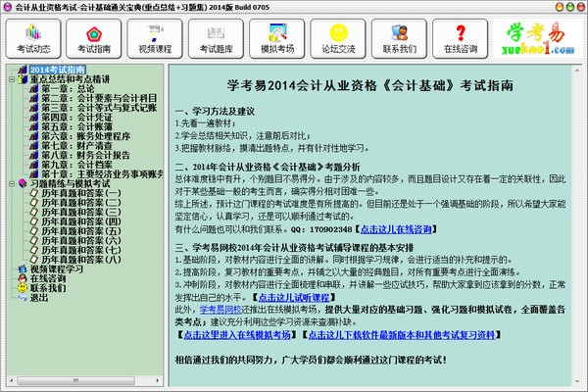This screenshot has width=588, height=392.
Task: Open 考试指南 toolbar button
Action: pyautogui.click(x=94, y=39)
